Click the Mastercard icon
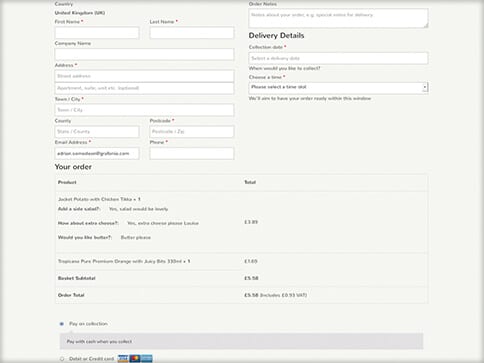Screen dimensions: 484x363 135,359
